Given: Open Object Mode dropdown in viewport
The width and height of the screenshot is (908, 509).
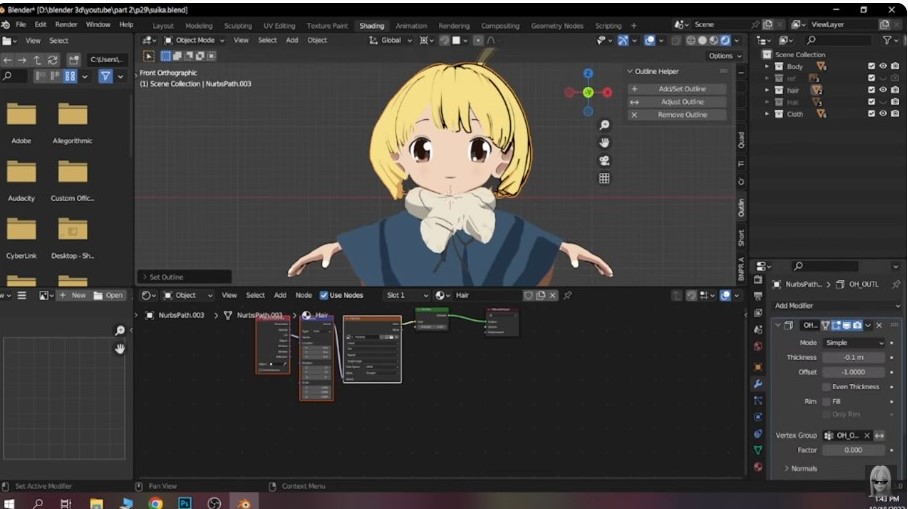Looking at the screenshot, I should pos(194,41).
